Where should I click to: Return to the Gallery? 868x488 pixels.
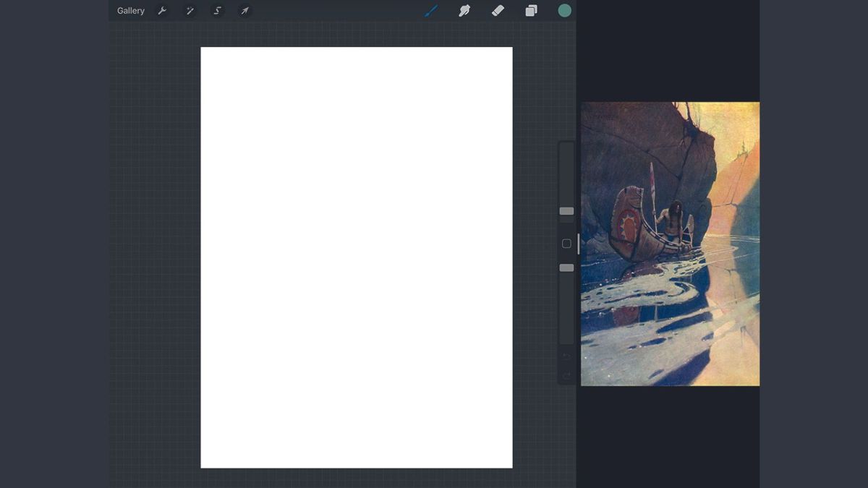point(130,10)
